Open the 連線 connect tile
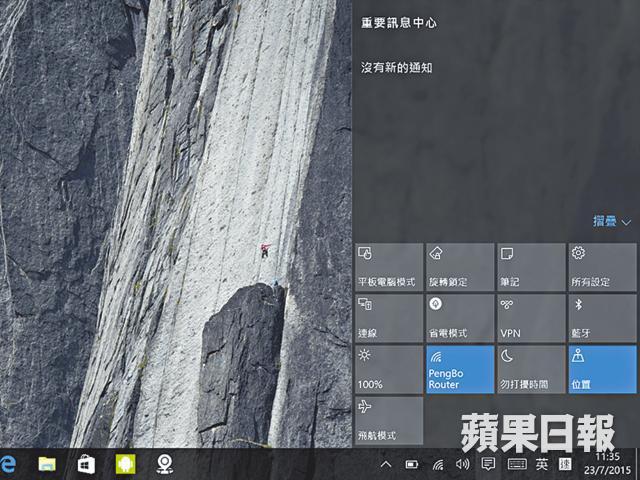This screenshot has width=640, height=480. click(389, 318)
